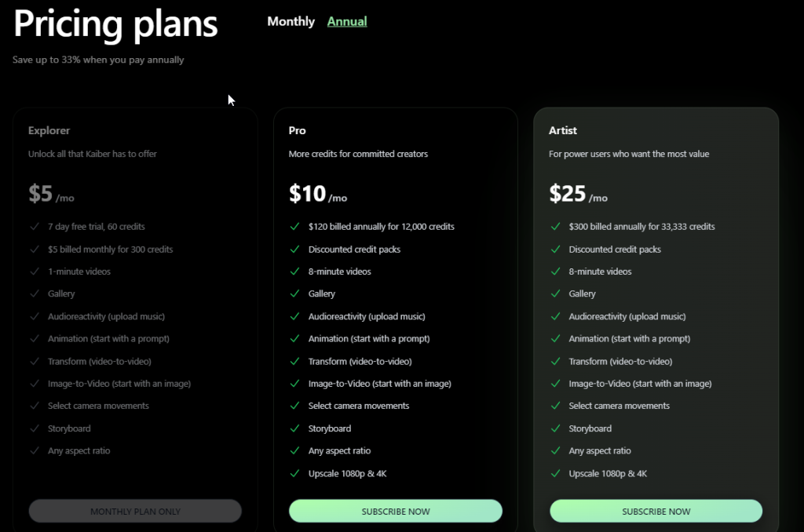Screen dimensions: 804x532
Task: Click checkmark beside Artist 33,333 credits
Action: [x=555, y=227]
